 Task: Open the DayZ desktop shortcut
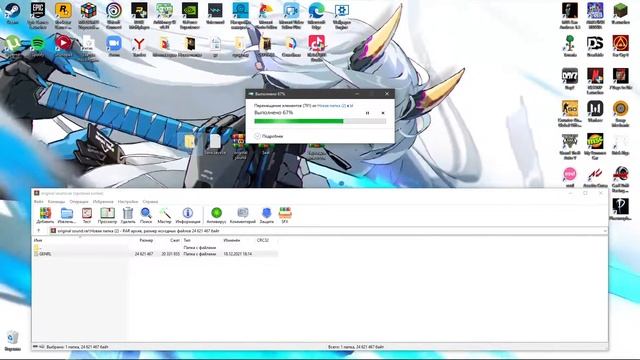click(x=570, y=78)
